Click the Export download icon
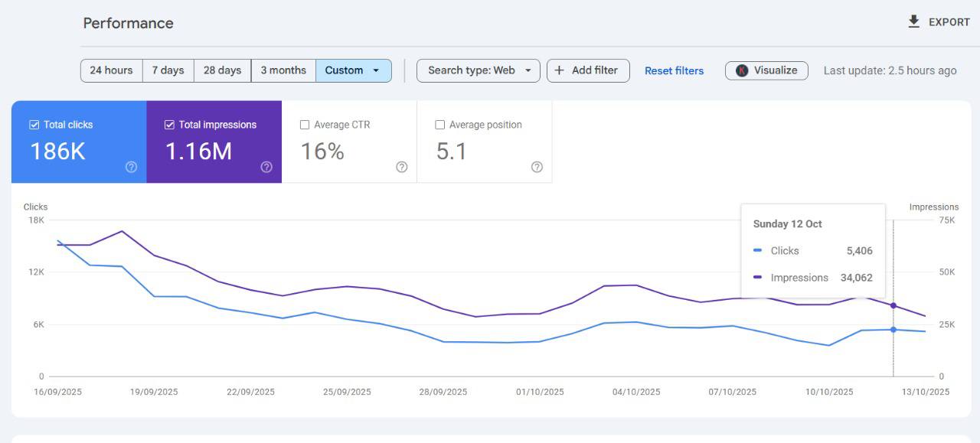This screenshot has width=980, height=443. tap(913, 21)
